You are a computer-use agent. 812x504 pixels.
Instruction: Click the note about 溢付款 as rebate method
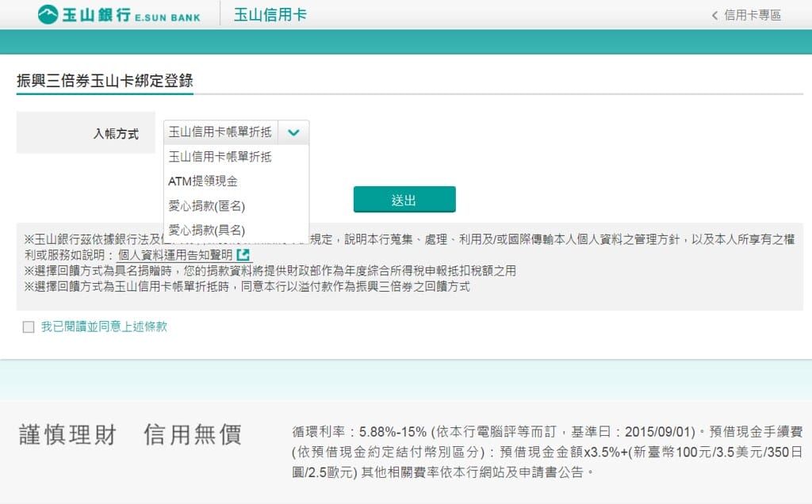tap(247, 287)
